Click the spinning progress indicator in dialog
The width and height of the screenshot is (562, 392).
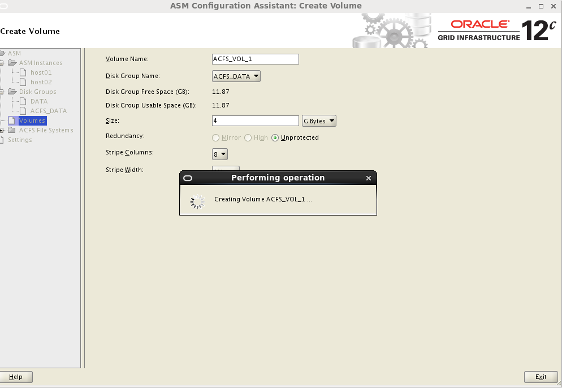(197, 202)
